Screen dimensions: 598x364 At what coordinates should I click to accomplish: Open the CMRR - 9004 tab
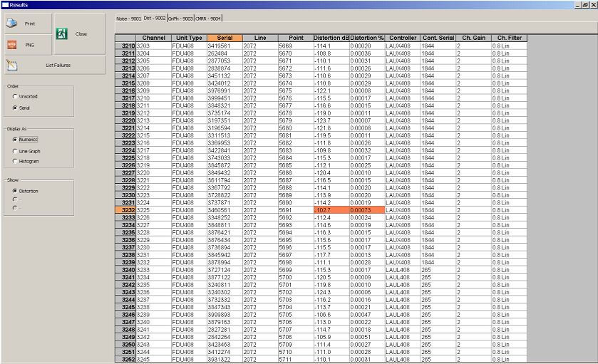point(208,19)
